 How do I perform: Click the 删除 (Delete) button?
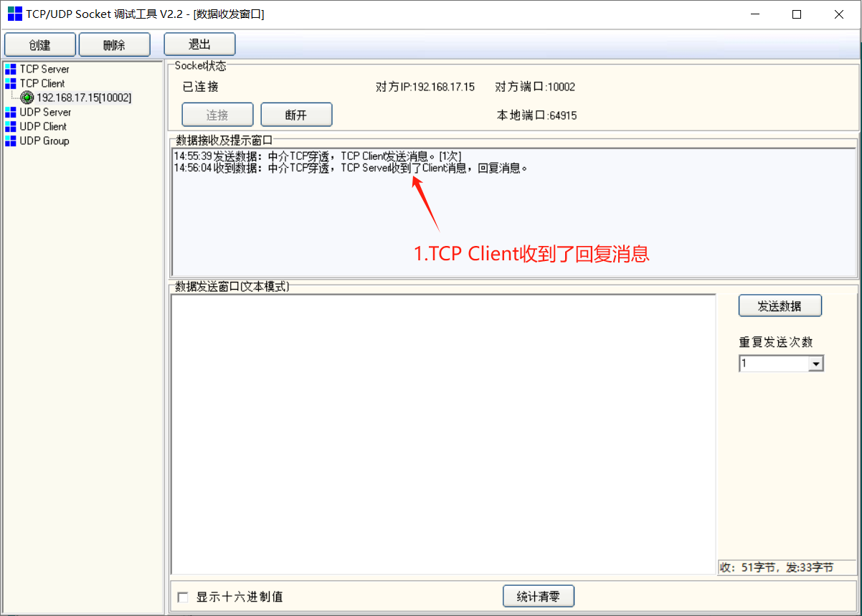point(114,44)
